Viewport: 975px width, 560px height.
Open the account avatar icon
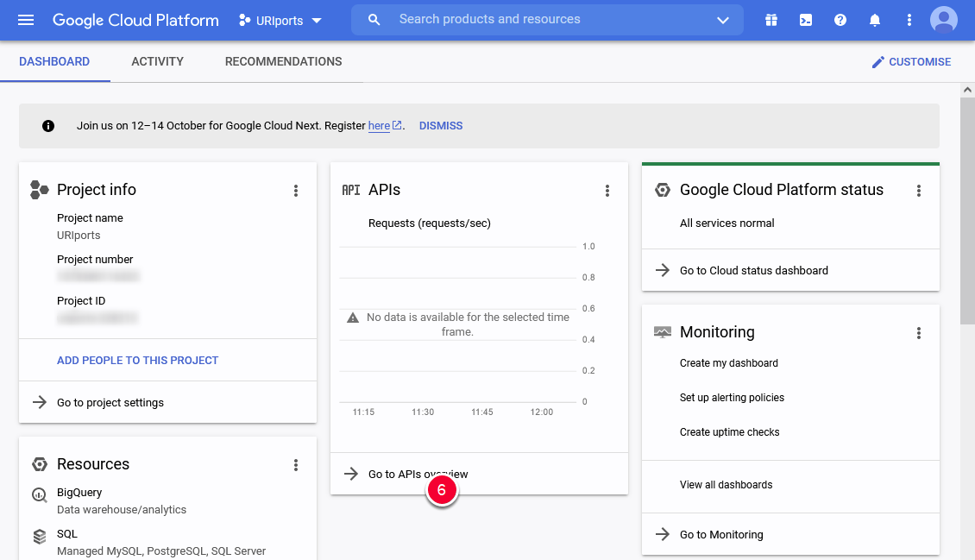coord(943,19)
